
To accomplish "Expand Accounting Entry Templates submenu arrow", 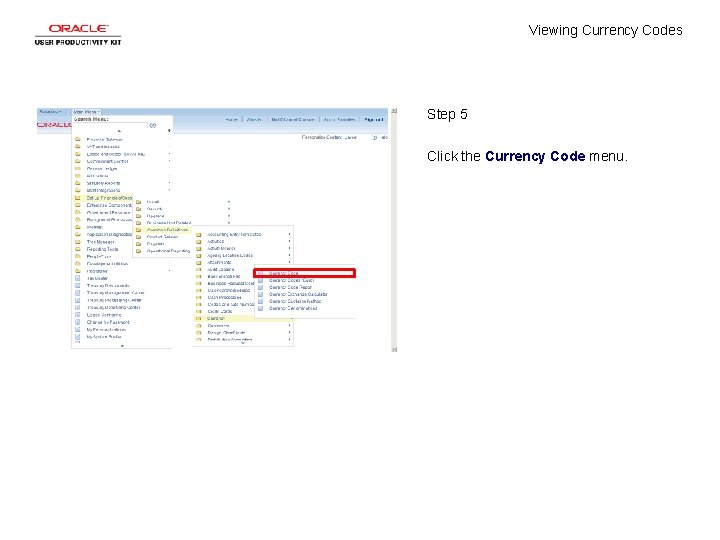I will pyautogui.click(x=289, y=234).
